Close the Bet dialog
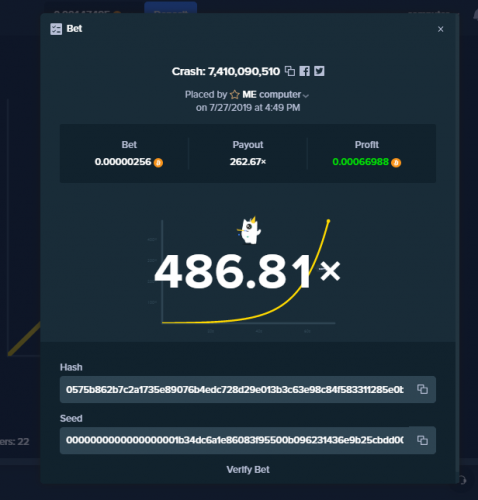The image size is (478, 500). 440,29
